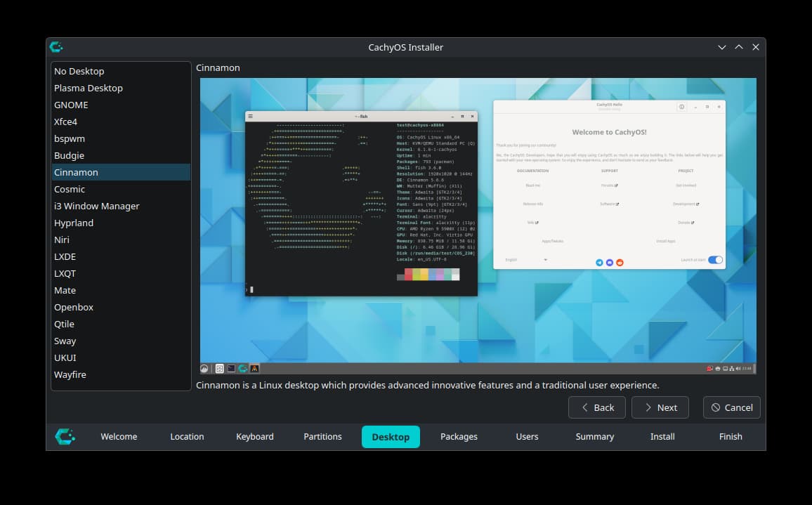
Task: Choose the Budgie desktop
Action: (x=122, y=155)
